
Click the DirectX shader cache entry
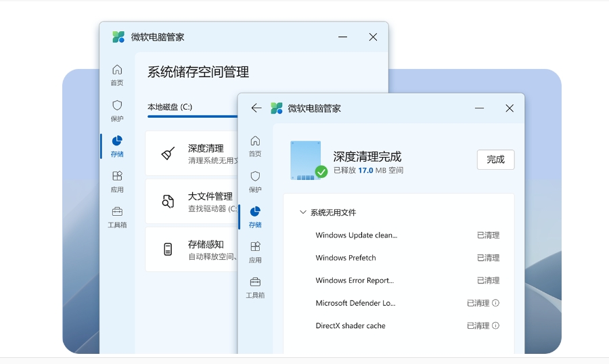[x=351, y=325]
